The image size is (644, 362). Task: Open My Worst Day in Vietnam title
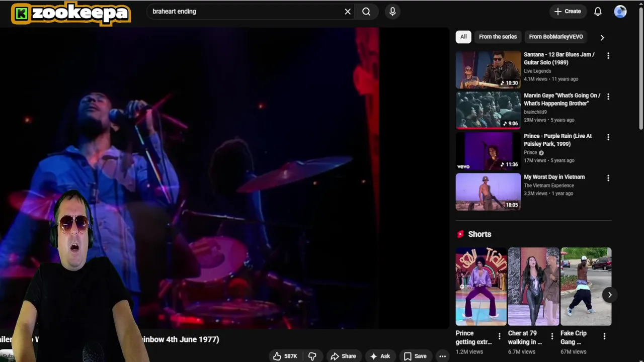[x=554, y=177]
